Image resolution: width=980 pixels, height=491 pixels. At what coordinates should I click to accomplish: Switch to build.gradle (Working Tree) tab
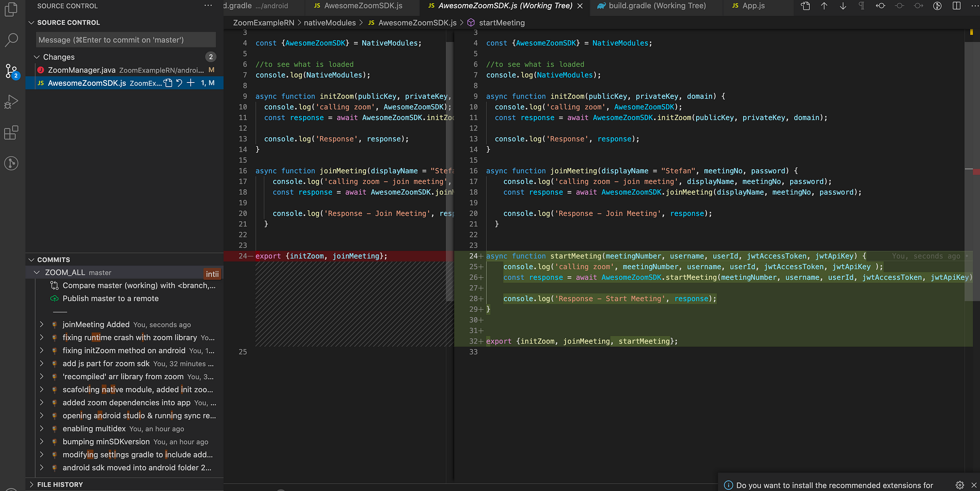(657, 6)
